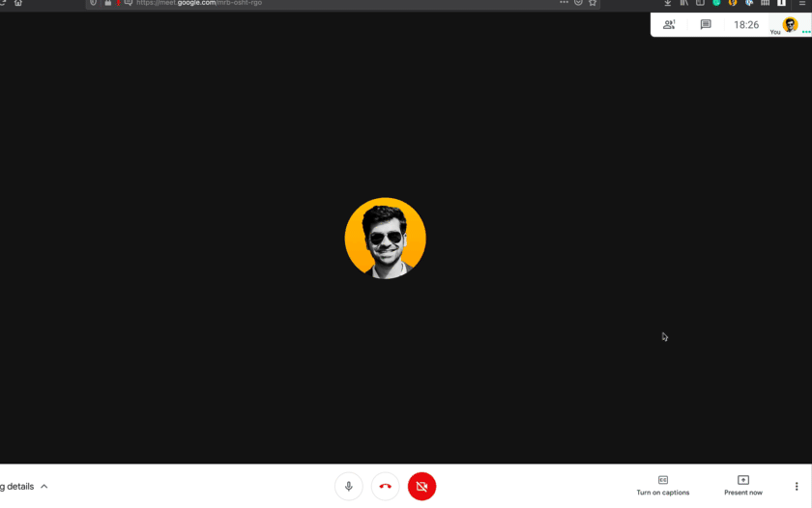Open the Firefox library icon
This screenshot has width=812, height=508.
[x=684, y=3]
